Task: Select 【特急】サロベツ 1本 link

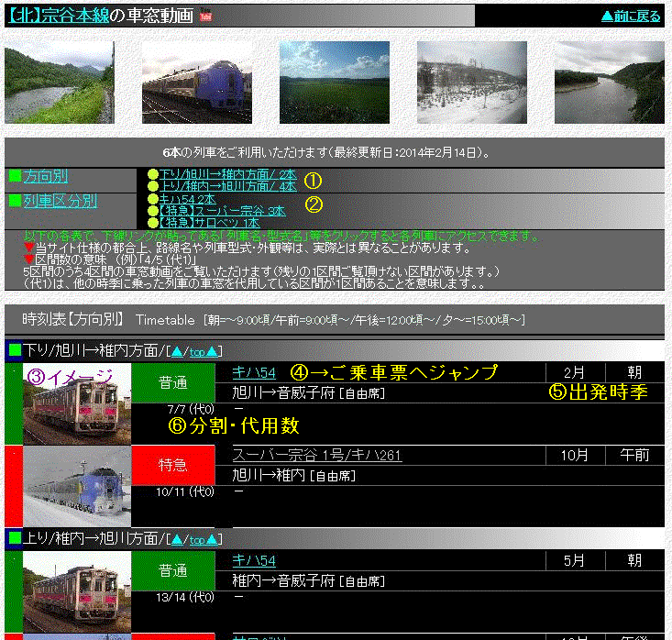Action: pyautogui.click(x=210, y=223)
